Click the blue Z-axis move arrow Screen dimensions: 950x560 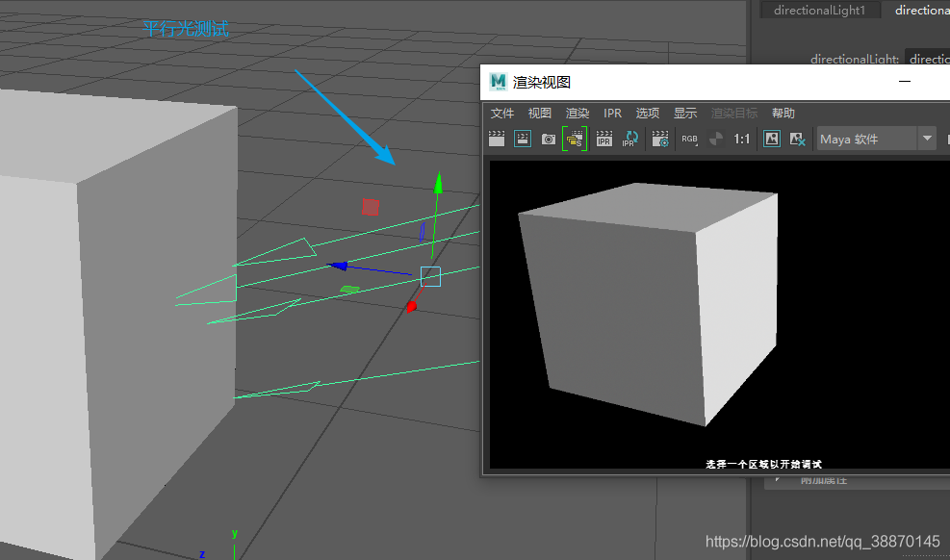[337, 266]
